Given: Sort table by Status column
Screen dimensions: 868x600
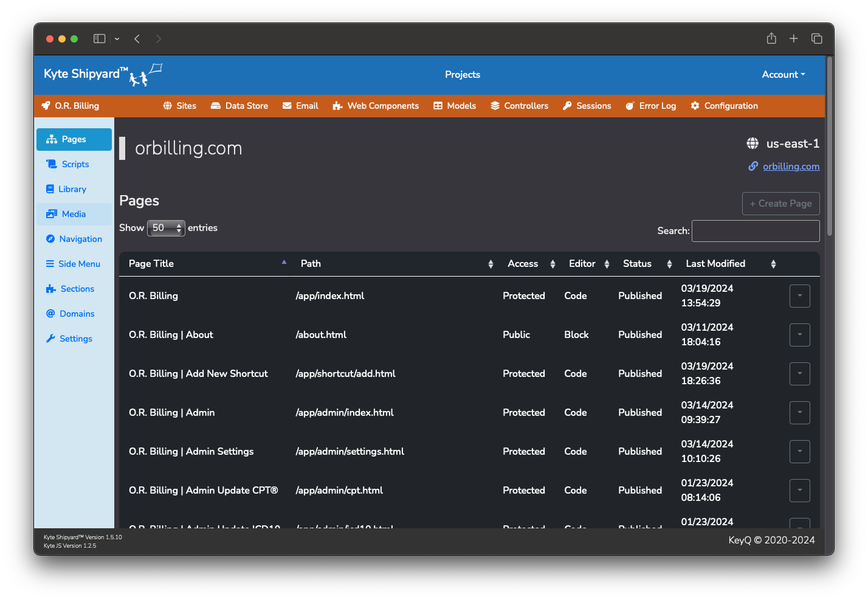Looking at the screenshot, I should 645,264.
